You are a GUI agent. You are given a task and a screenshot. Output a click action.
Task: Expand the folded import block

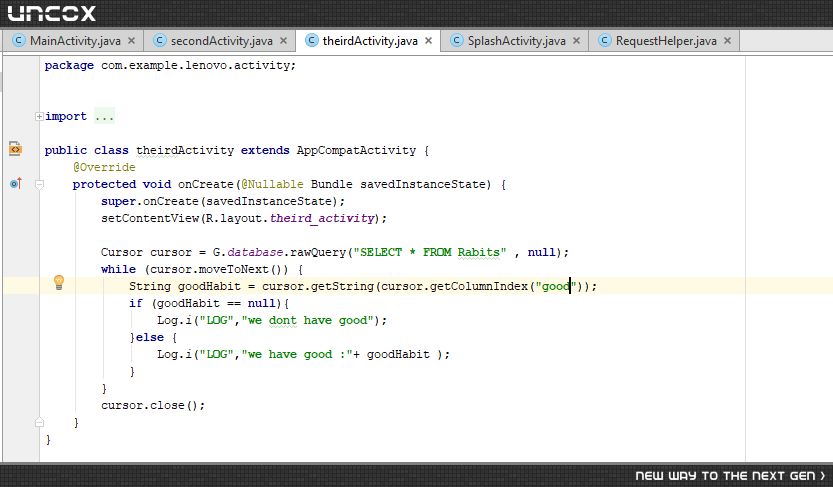tap(39, 116)
